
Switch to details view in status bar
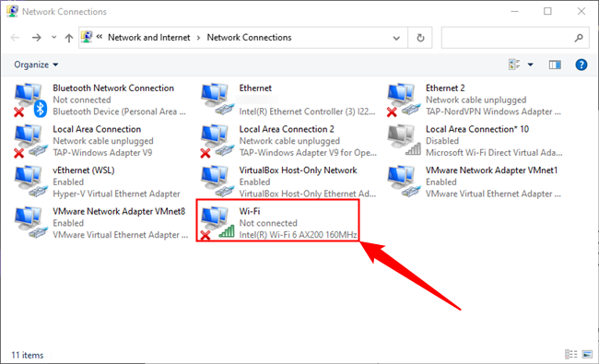click(570, 354)
